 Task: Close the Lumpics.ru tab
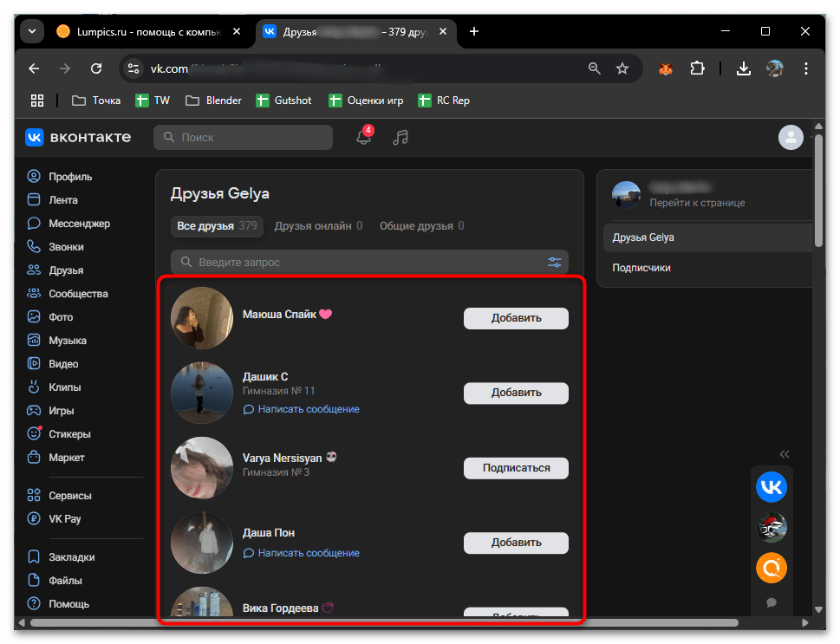click(237, 31)
